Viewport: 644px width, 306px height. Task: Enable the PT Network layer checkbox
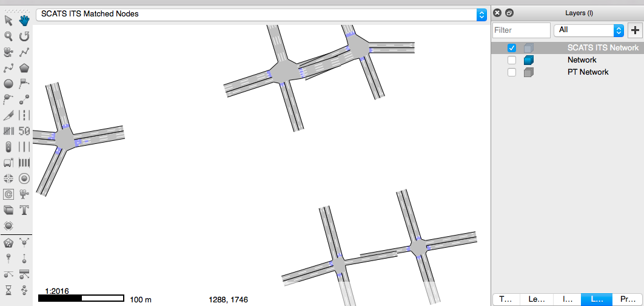(512, 72)
